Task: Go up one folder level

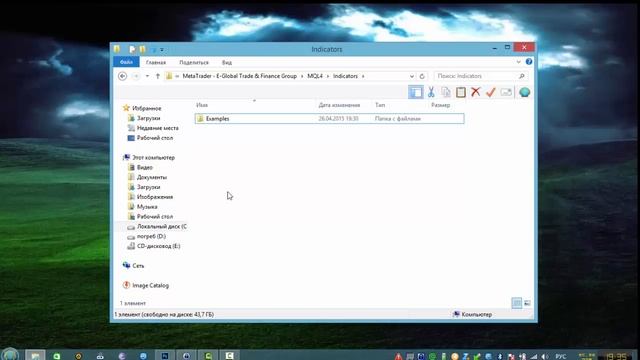Action: (x=158, y=76)
